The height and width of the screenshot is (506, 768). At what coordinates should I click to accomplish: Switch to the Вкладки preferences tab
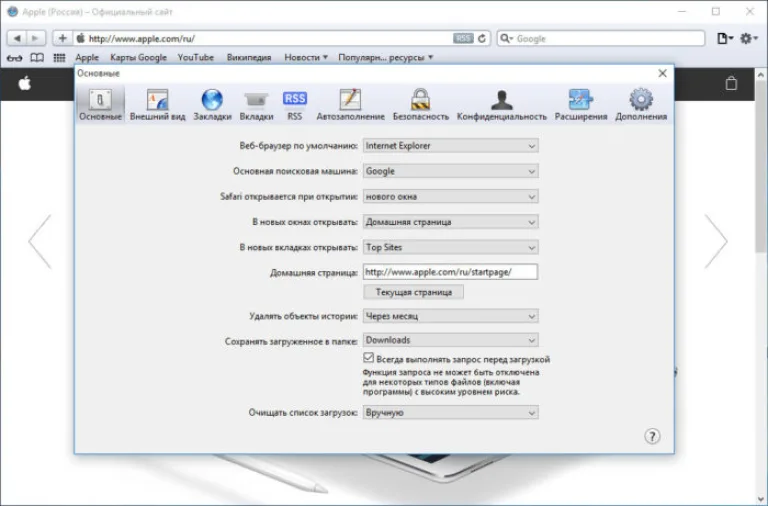pyautogui.click(x=256, y=104)
